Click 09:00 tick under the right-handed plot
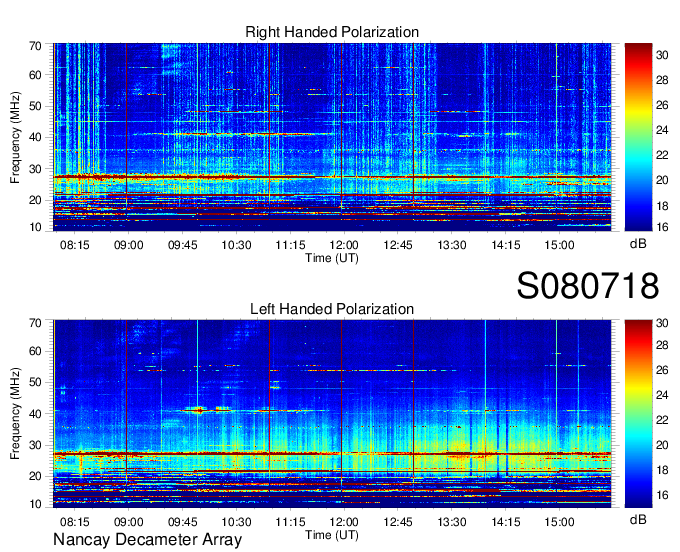Image resolution: width=680 pixels, height=552 pixels. (x=128, y=245)
